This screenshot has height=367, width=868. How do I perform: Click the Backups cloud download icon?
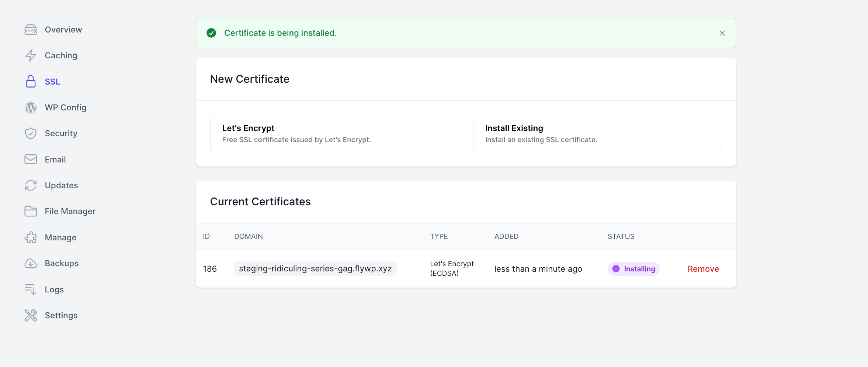click(x=31, y=263)
